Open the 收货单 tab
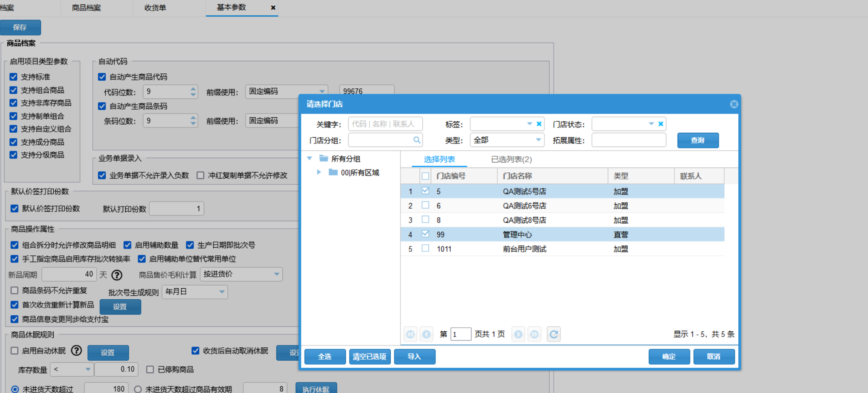Image resolution: width=868 pixels, height=393 pixels. pos(155,8)
